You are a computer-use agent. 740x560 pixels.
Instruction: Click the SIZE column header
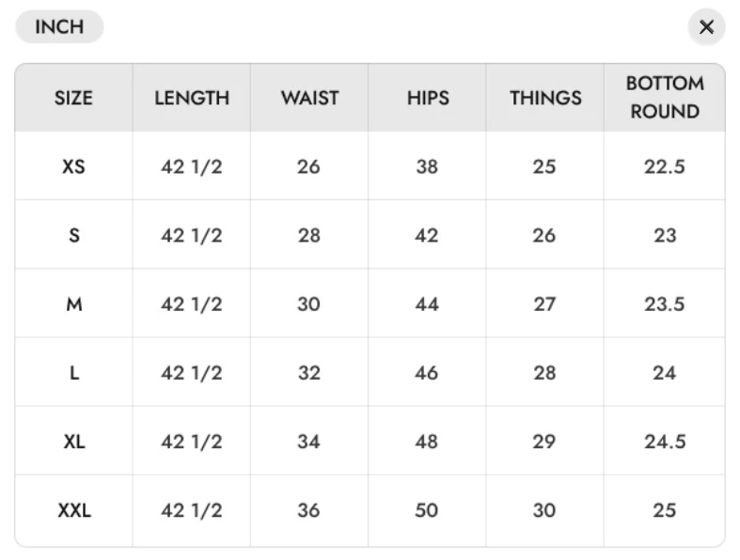coord(73,98)
